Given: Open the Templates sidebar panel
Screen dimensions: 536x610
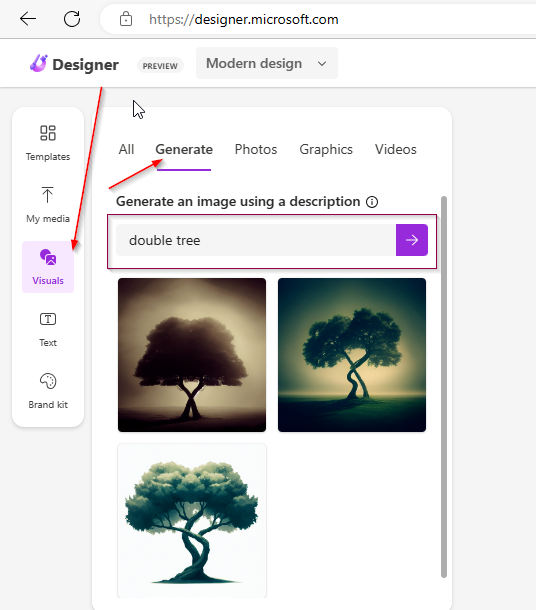Looking at the screenshot, I should 48,143.
